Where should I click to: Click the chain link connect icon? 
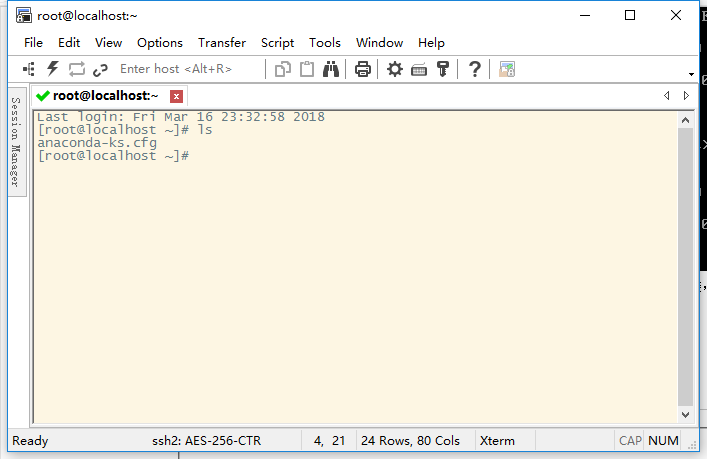click(x=100, y=69)
